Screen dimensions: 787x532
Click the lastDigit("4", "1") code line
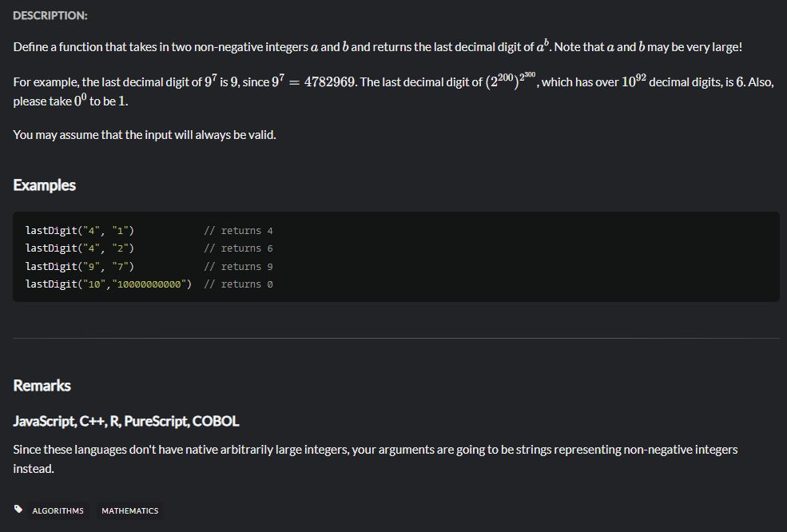[80, 231]
